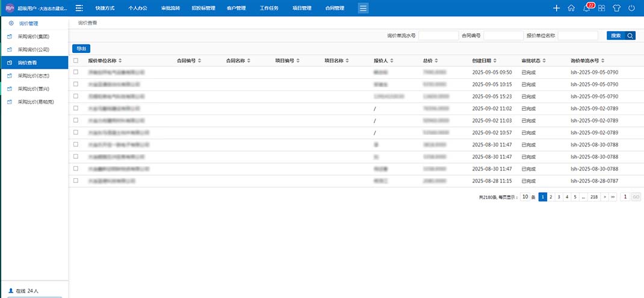The height and width of the screenshot is (298, 644).
Task: Open the four-square apps grid icon
Action: click(601, 8)
